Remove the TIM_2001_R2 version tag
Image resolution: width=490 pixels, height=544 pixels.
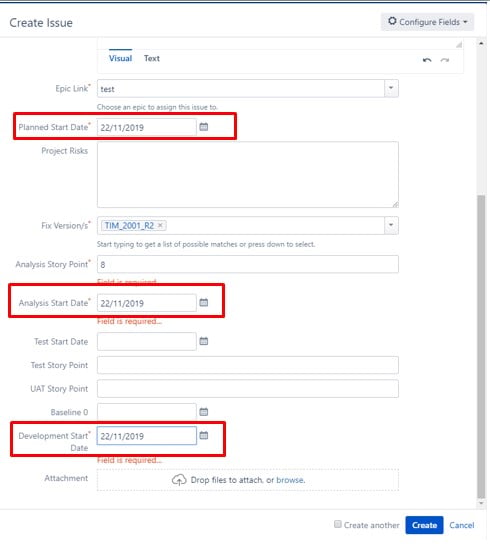(x=160, y=225)
